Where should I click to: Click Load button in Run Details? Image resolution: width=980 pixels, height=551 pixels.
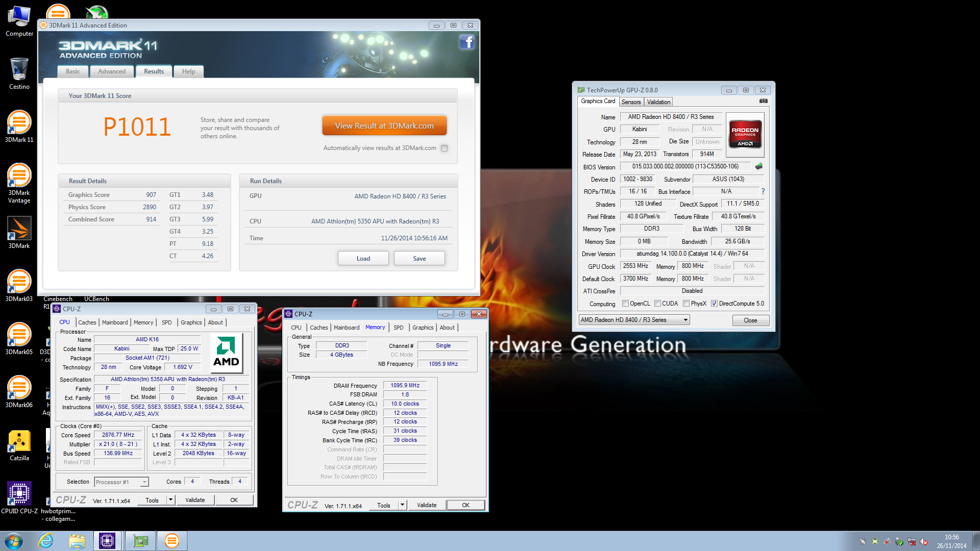[x=363, y=259]
